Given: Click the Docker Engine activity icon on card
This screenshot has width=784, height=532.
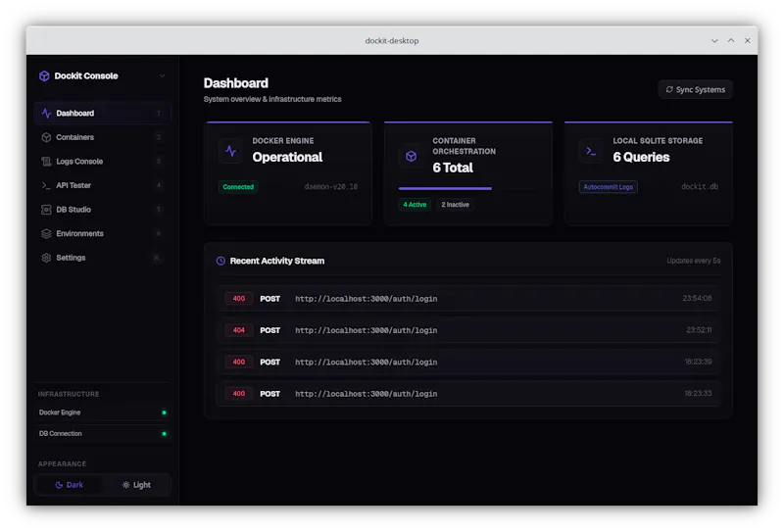Looking at the screenshot, I should click(230, 151).
